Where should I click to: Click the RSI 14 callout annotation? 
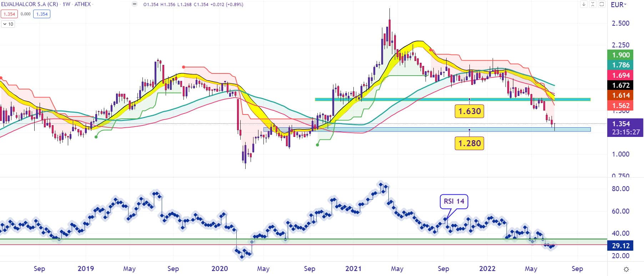click(454, 201)
